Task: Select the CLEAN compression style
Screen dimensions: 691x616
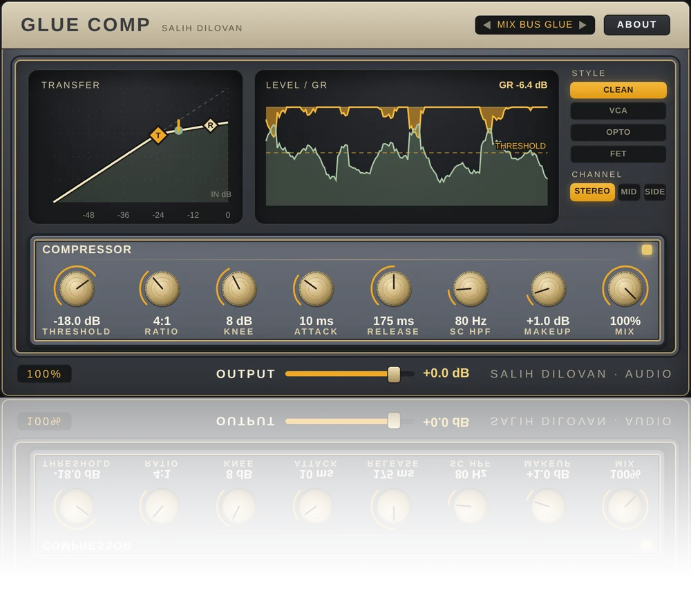Action: point(618,90)
